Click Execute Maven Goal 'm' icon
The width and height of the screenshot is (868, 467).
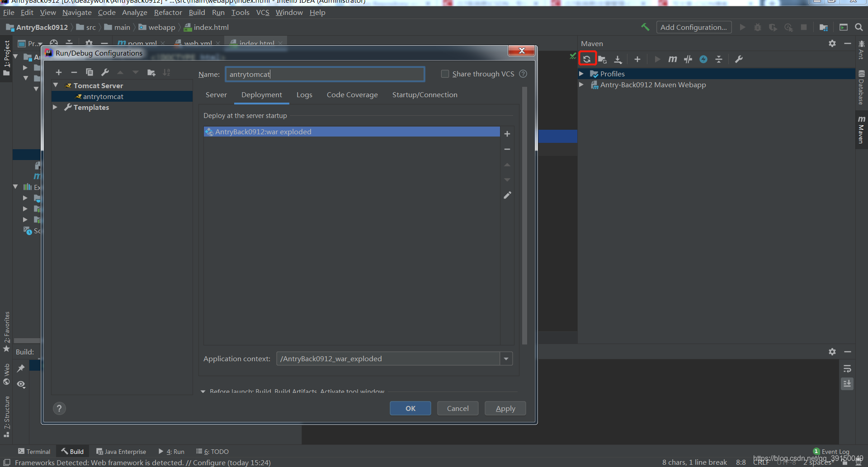click(x=673, y=59)
